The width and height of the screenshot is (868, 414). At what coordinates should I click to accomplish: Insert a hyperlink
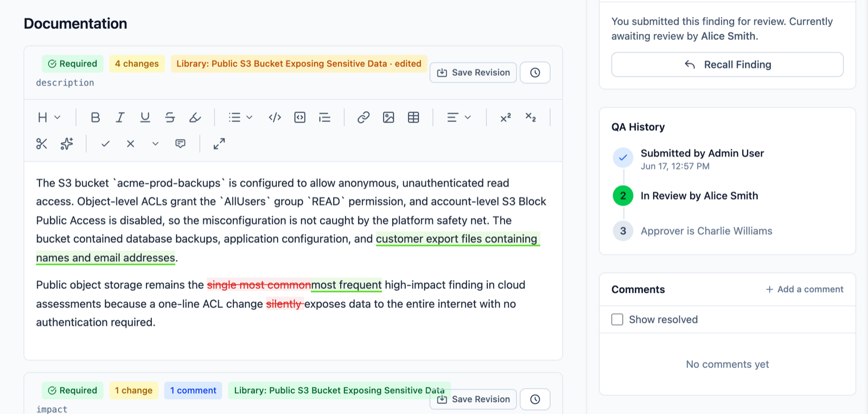click(x=363, y=117)
